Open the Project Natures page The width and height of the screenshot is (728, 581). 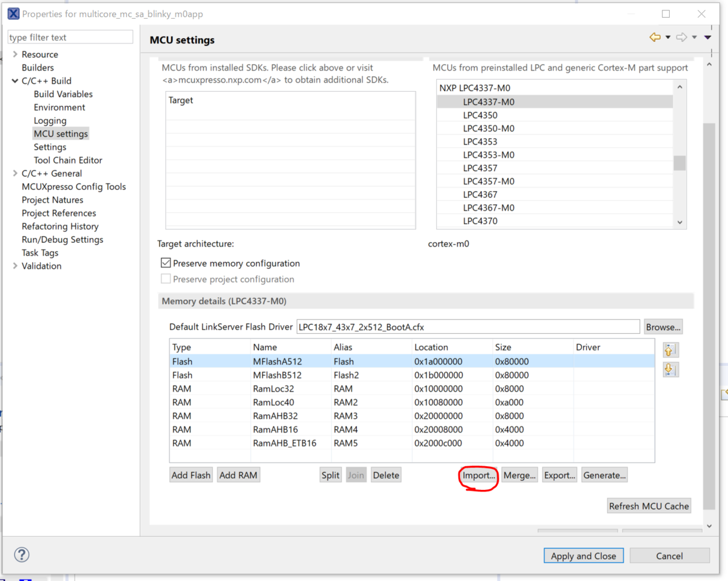click(52, 200)
